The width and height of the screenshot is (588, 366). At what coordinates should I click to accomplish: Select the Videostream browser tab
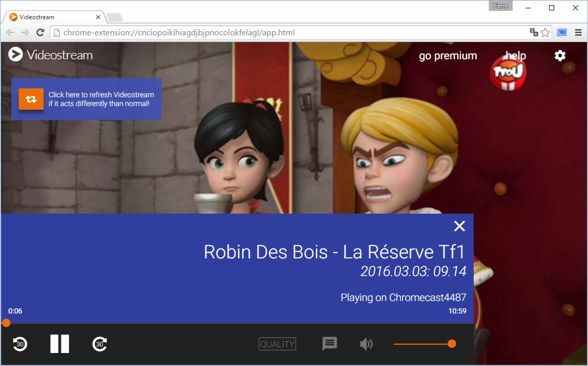56,17
